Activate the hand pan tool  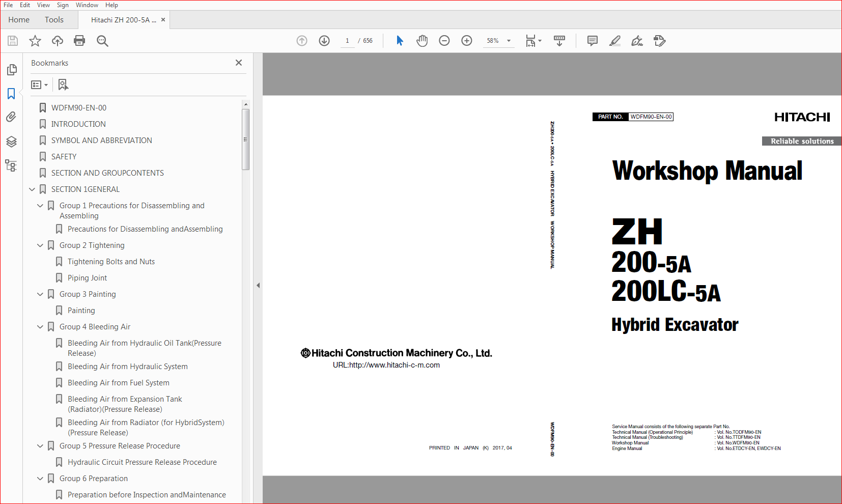pos(422,41)
